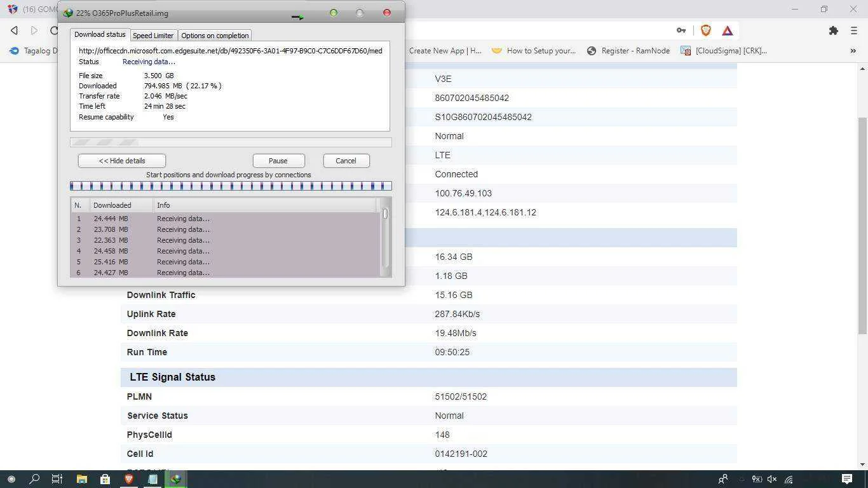Click the muted volume icon in the tray
The image size is (868, 488).
click(x=773, y=479)
